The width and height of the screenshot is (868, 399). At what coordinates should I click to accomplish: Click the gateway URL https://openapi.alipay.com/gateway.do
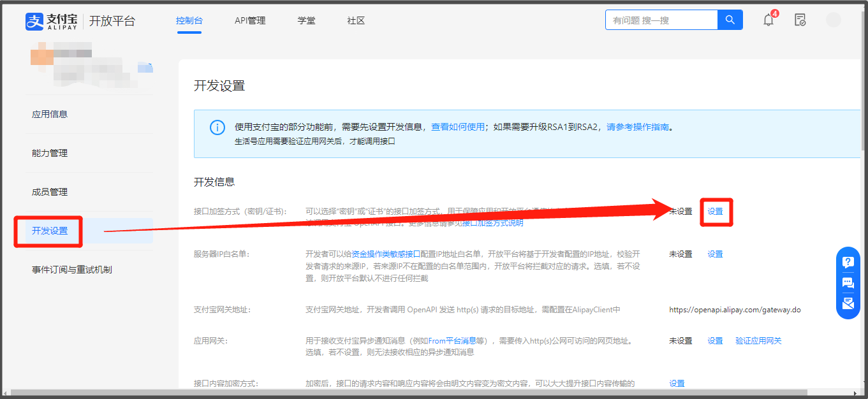(x=735, y=310)
